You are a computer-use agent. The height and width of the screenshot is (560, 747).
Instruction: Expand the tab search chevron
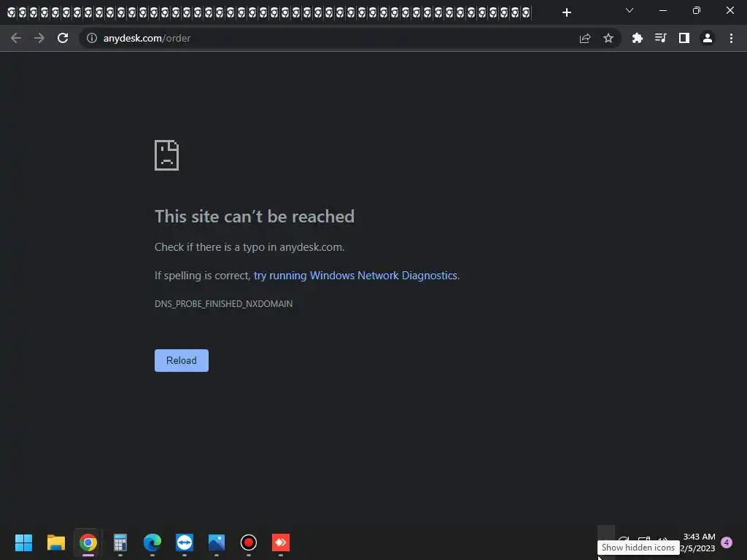click(x=630, y=10)
